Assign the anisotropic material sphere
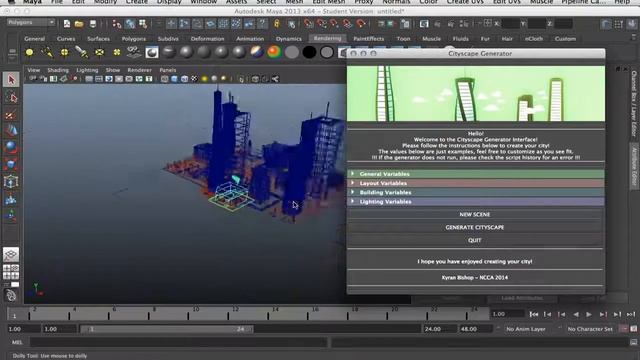Image resolution: width=640 pixels, height=360 pixels. tap(169, 52)
